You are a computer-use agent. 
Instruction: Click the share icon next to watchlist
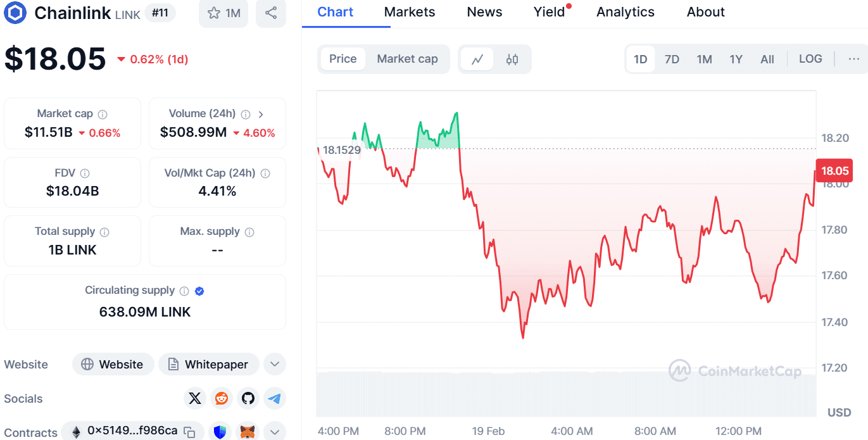coord(271,14)
